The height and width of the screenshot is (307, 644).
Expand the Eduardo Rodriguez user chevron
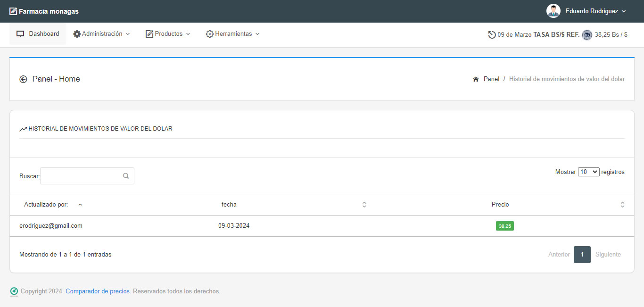pyautogui.click(x=624, y=11)
